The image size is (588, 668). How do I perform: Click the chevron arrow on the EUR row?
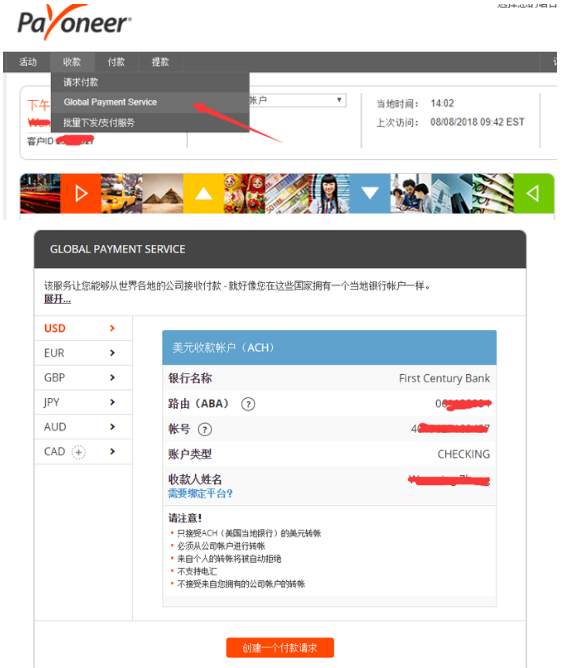(x=112, y=353)
